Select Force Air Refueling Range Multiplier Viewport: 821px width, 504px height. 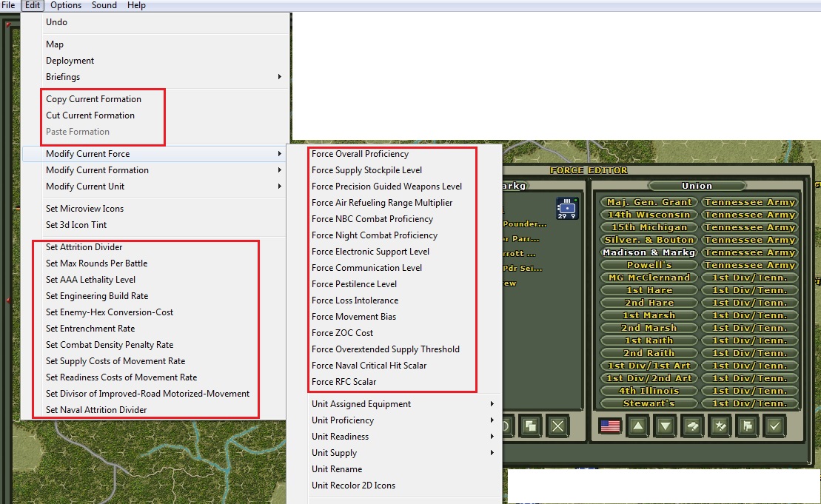pyautogui.click(x=382, y=203)
